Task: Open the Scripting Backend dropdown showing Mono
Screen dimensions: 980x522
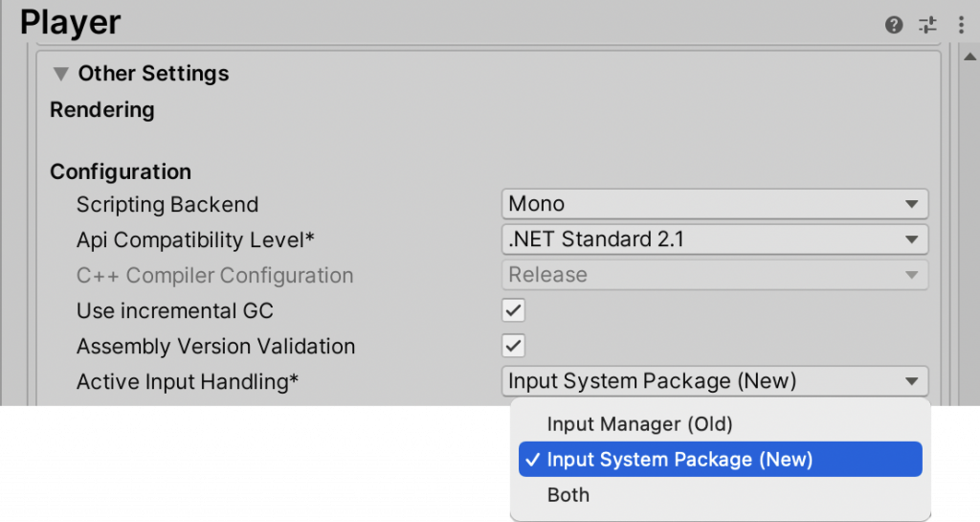Action: pyautogui.click(x=714, y=204)
